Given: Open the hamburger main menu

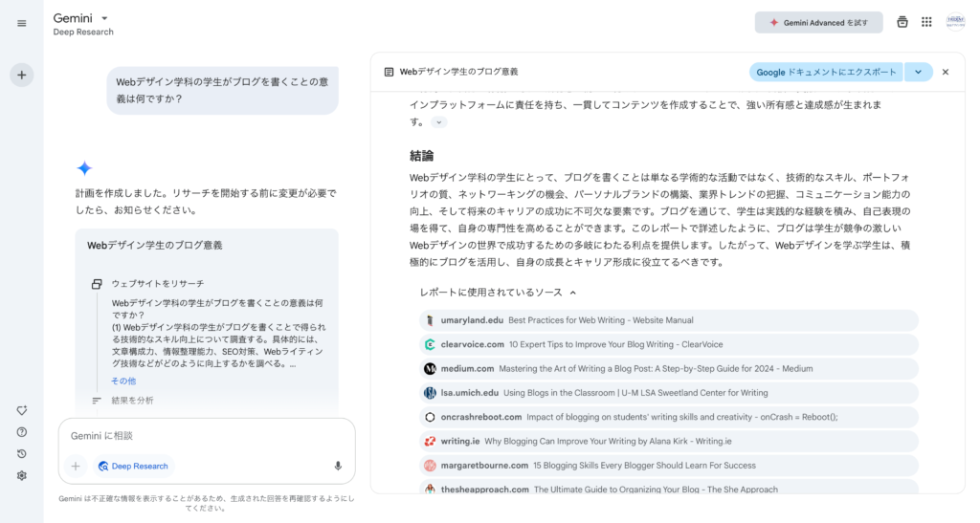Looking at the screenshot, I should 22,23.
